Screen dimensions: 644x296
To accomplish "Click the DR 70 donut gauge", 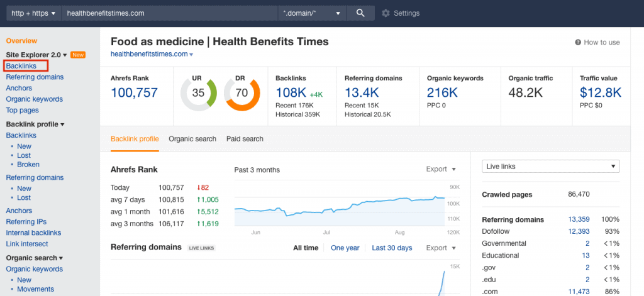I will 242,93.
